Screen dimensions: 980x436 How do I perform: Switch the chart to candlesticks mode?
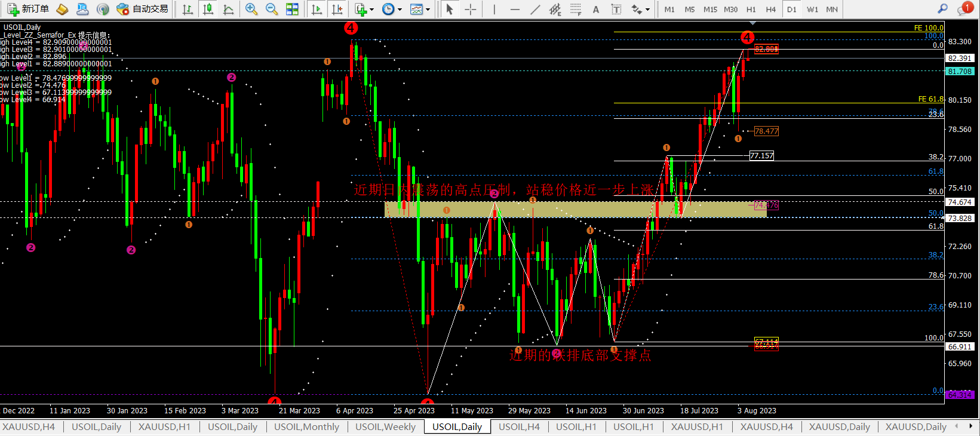tap(208, 9)
